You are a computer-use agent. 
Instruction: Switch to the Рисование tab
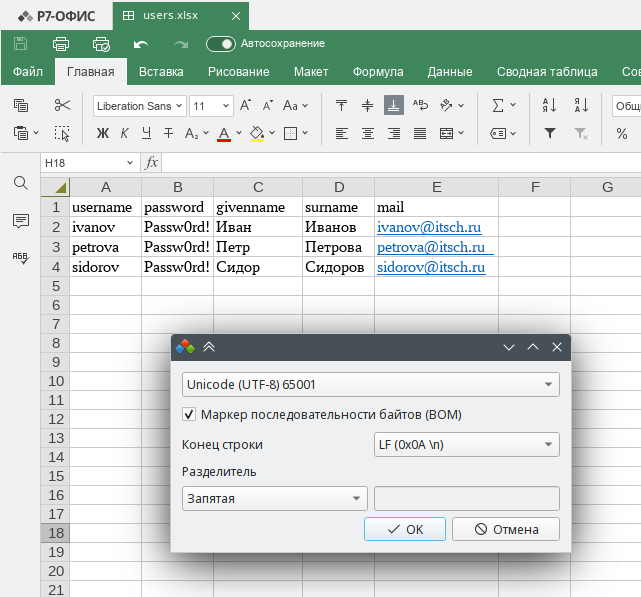238,72
